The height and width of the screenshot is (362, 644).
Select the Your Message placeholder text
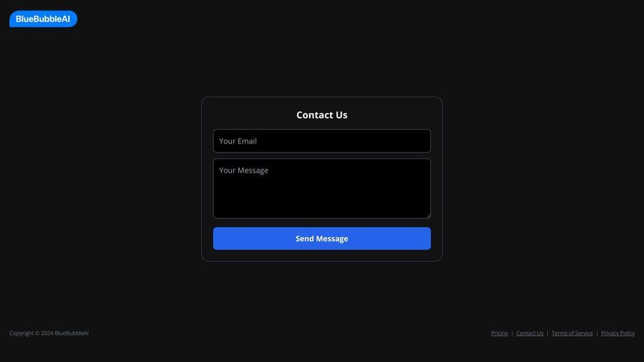[x=244, y=170]
